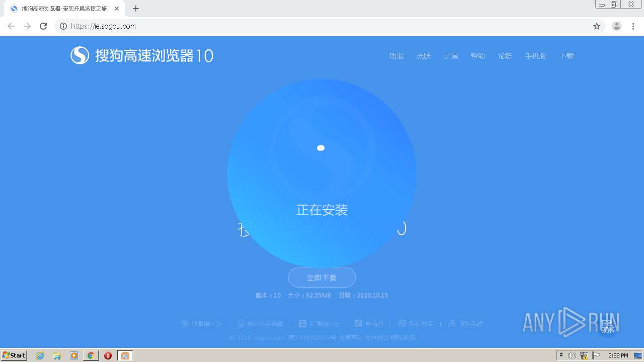Image resolution: width=644 pixels, height=362 pixels.
Task: Open 搜狗手游 footer link
Action: pyautogui.click(x=470, y=324)
